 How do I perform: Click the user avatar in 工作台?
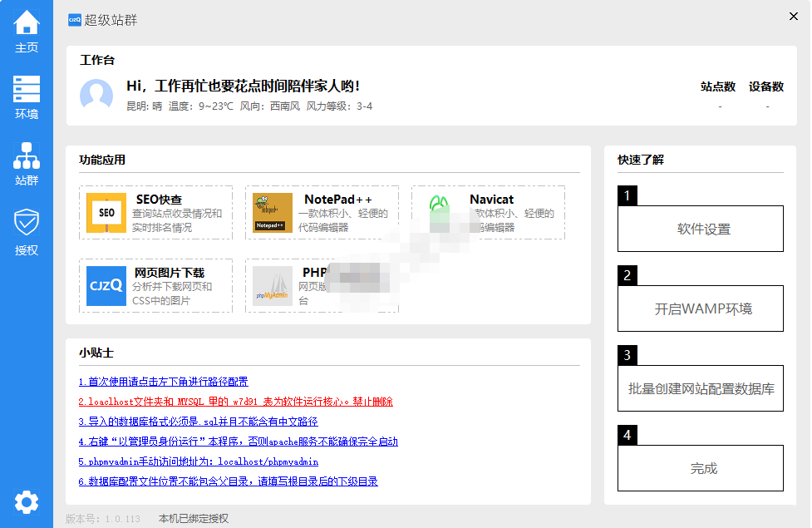pyautogui.click(x=96, y=96)
